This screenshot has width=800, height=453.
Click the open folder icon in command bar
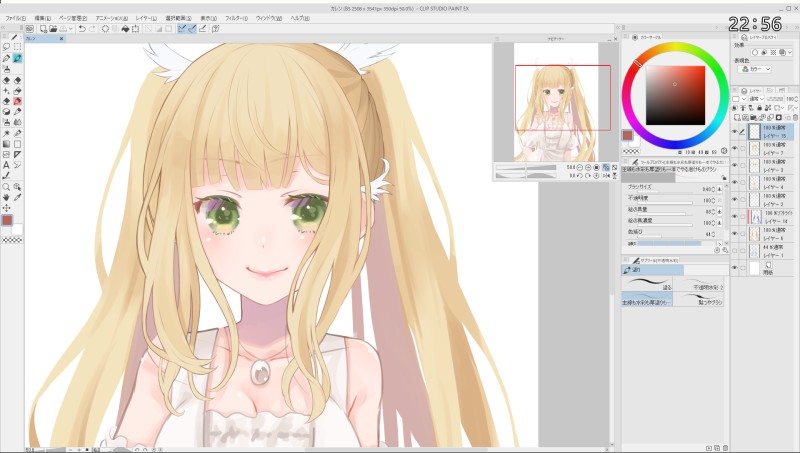click(x=53, y=29)
